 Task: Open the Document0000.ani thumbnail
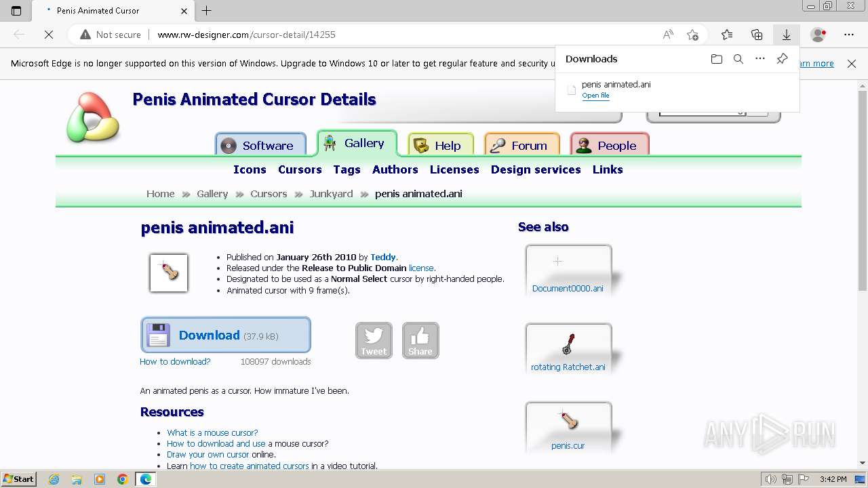[x=568, y=270]
